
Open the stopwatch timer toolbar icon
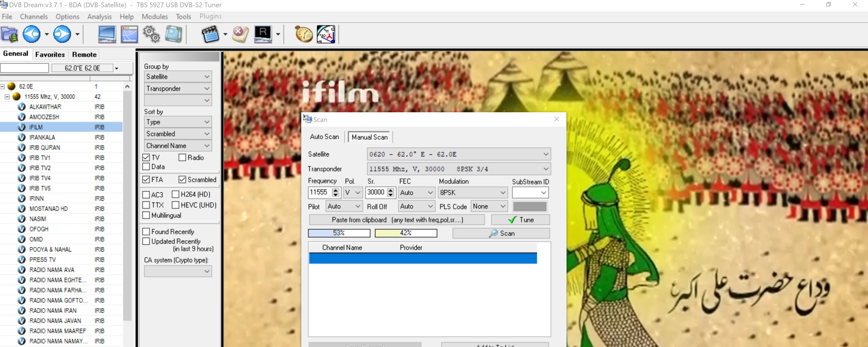point(304,34)
